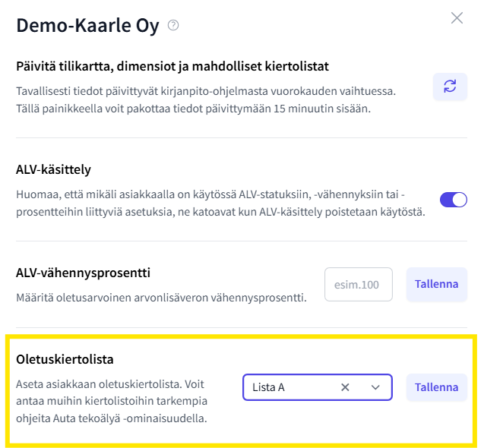Save the ALV-vähennysprosentti with its Tallenna button
484x448 pixels.
436,285
